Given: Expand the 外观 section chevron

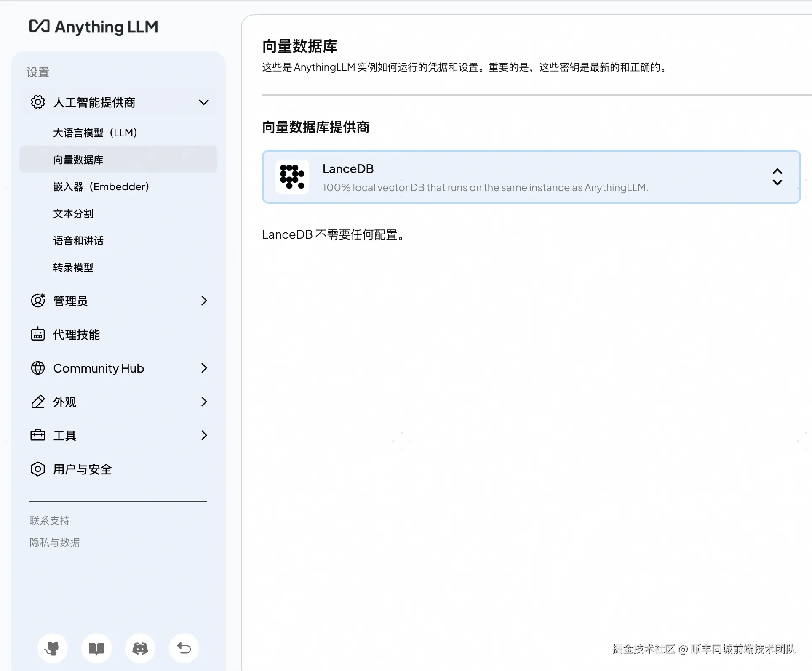Looking at the screenshot, I should click(x=204, y=402).
